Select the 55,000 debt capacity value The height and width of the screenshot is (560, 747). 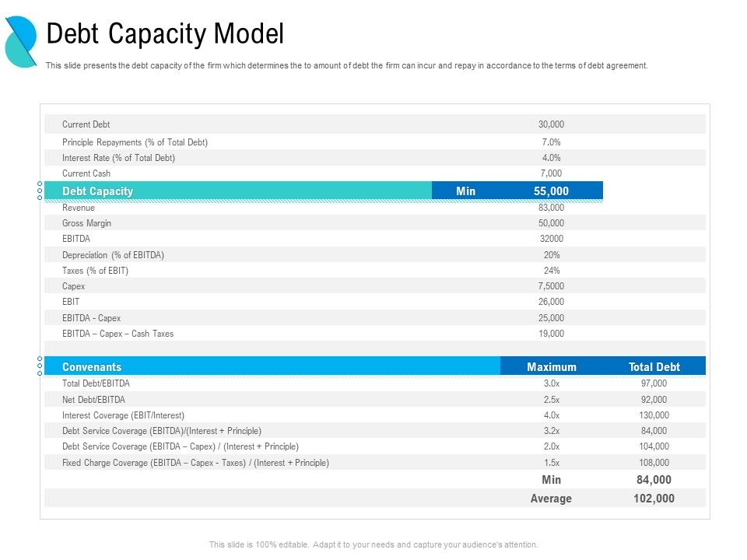click(551, 191)
